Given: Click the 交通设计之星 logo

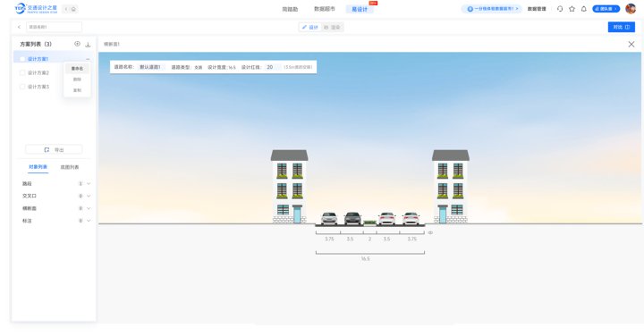Looking at the screenshot, I should (36, 9).
